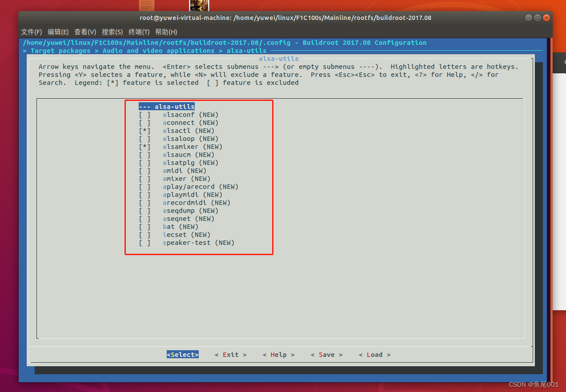566x392 pixels.
Task: Open Help for alsa-utils
Action: (278, 354)
